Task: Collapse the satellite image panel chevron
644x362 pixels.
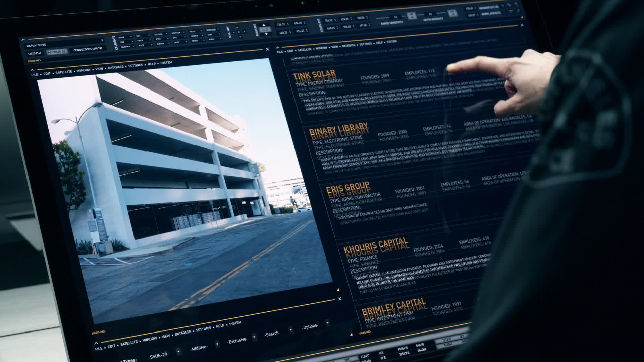Action: 32,70
